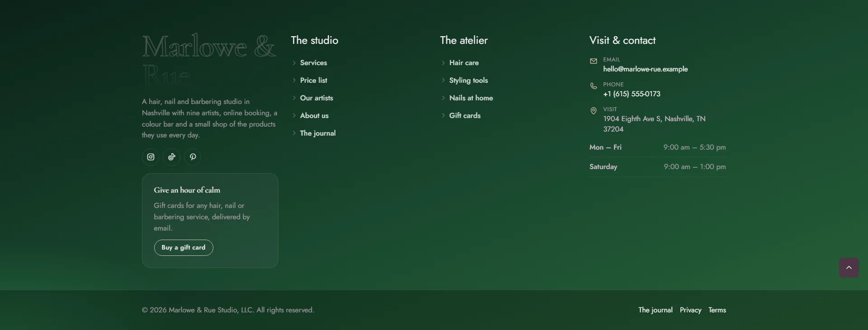Image resolution: width=868 pixels, height=330 pixels.
Task: Open The journal link in the bottom bar
Action: 656,310
